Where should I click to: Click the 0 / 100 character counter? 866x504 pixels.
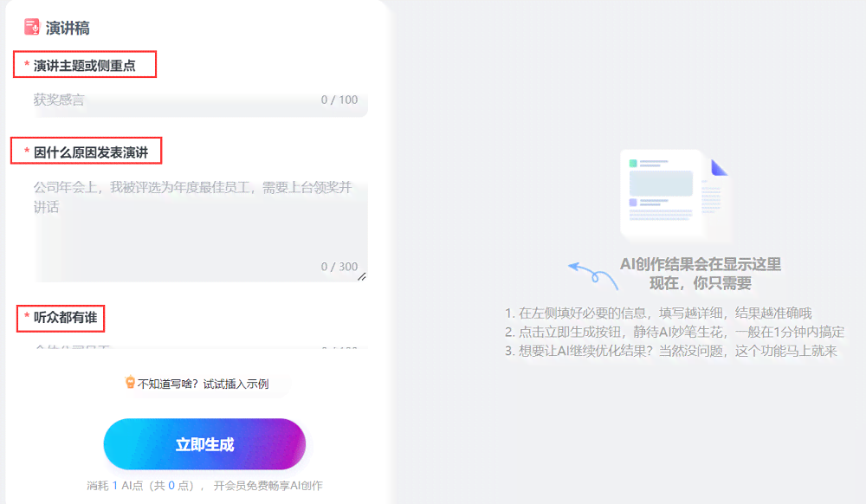click(339, 100)
